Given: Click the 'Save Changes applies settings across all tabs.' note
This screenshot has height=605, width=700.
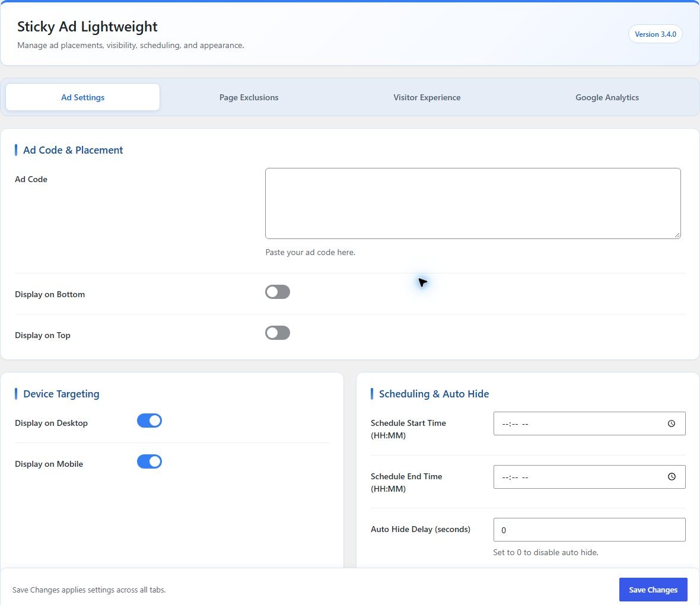Looking at the screenshot, I should (89, 590).
